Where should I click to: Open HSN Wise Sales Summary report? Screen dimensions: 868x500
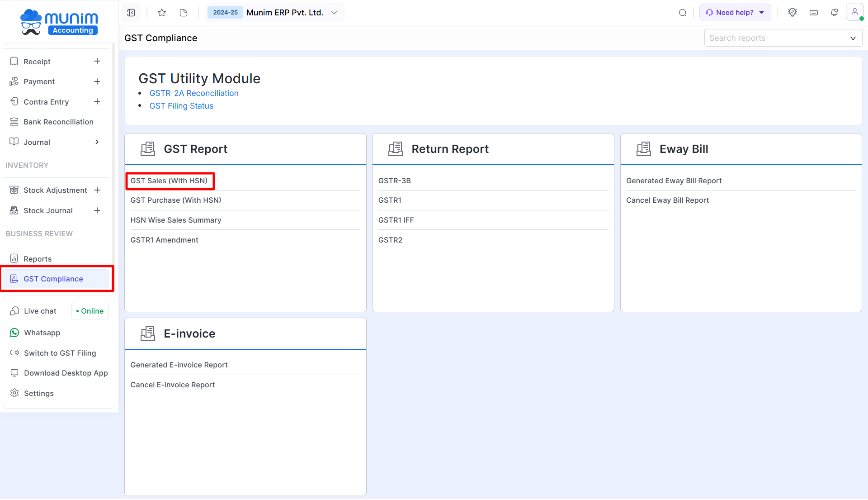coord(176,220)
